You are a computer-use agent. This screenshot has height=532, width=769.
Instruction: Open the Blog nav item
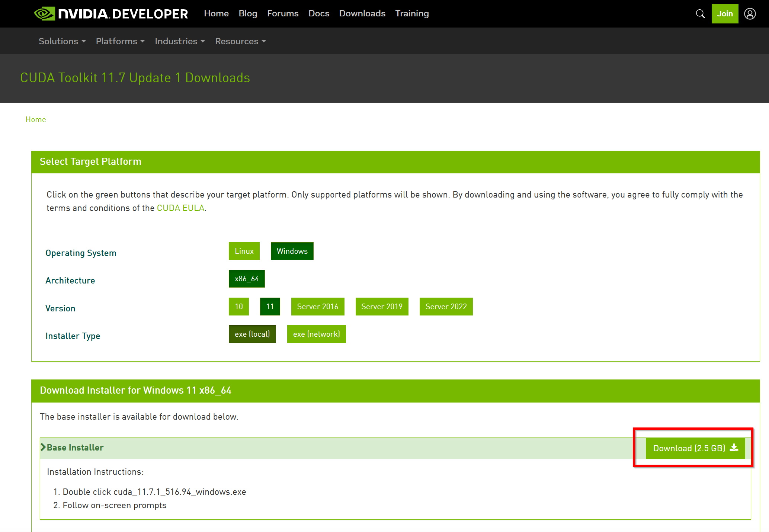248,13
